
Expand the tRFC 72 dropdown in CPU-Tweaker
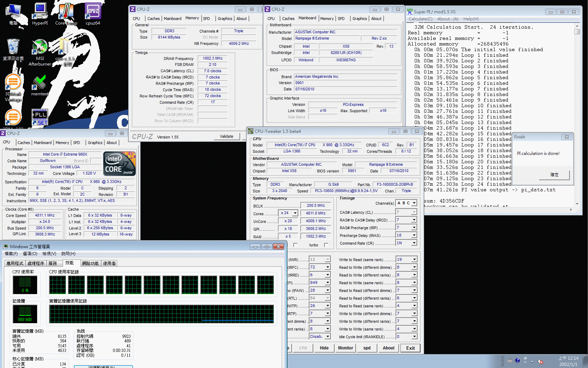(328, 267)
